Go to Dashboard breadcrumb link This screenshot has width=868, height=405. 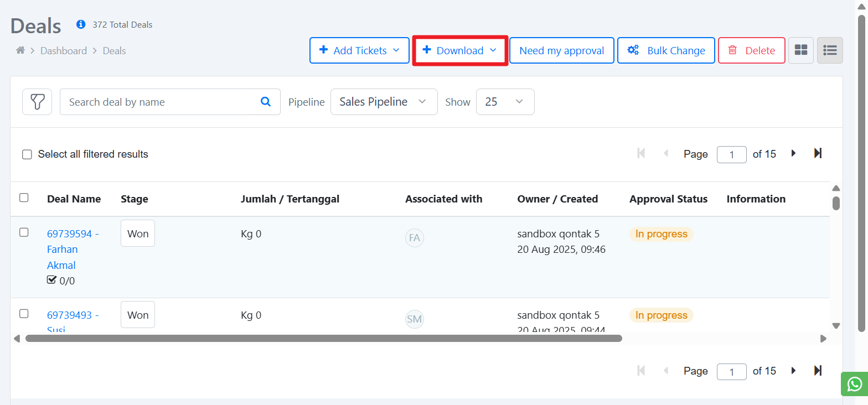coord(64,51)
